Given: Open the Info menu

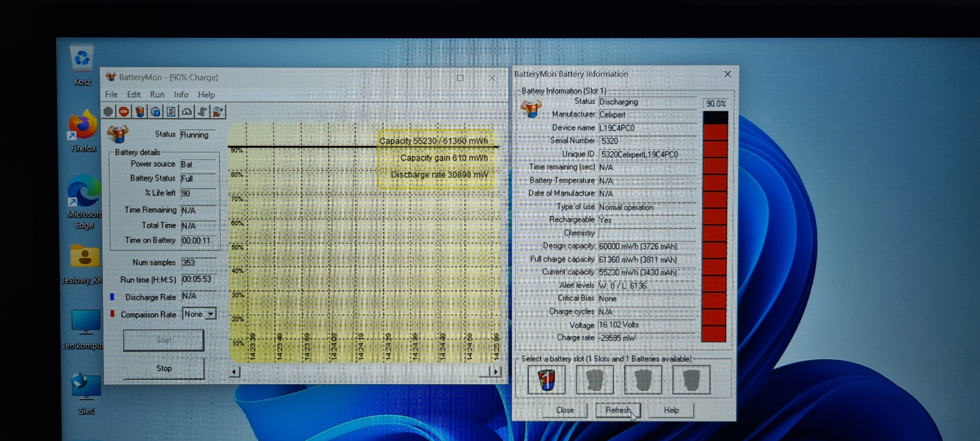Looking at the screenshot, I should (x=181, y=95).
